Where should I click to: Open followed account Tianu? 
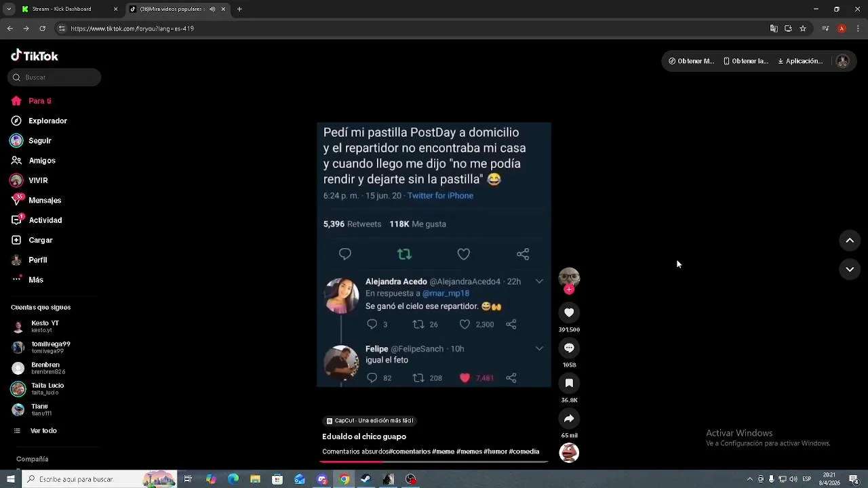(32, 409)
